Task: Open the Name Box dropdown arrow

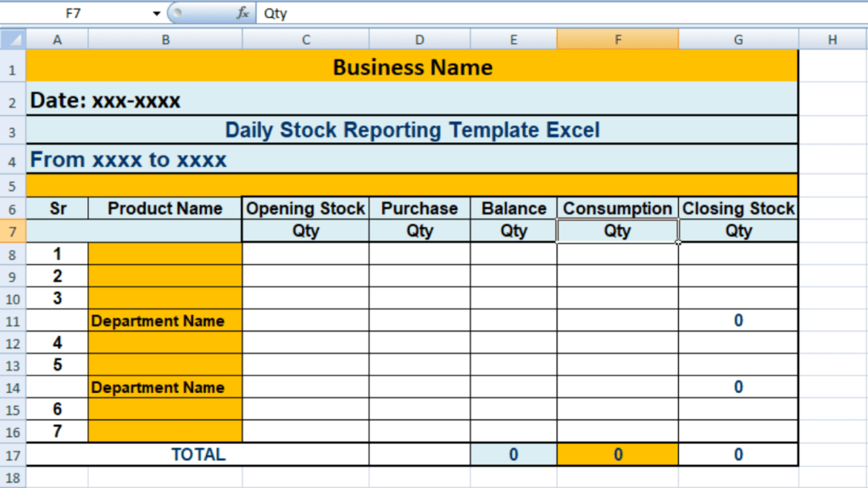Action: [155, 13]
